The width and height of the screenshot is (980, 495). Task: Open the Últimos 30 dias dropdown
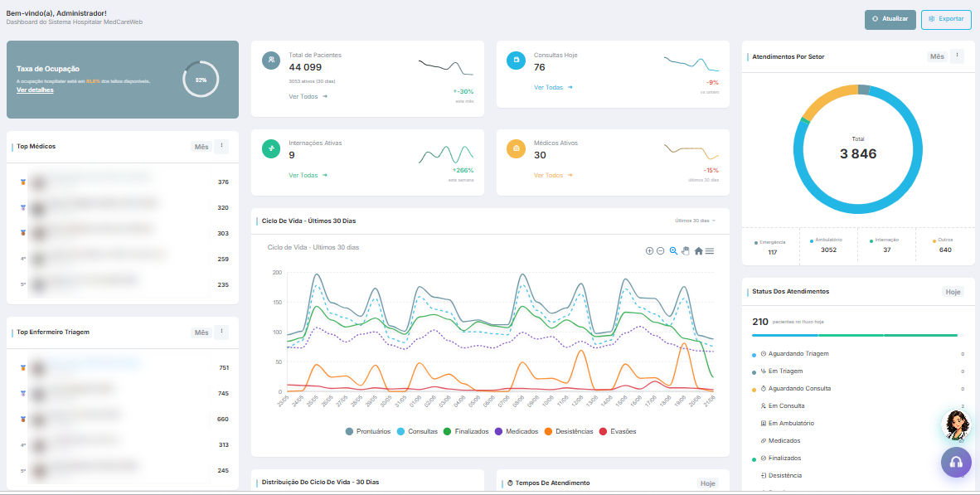point(695,221)
